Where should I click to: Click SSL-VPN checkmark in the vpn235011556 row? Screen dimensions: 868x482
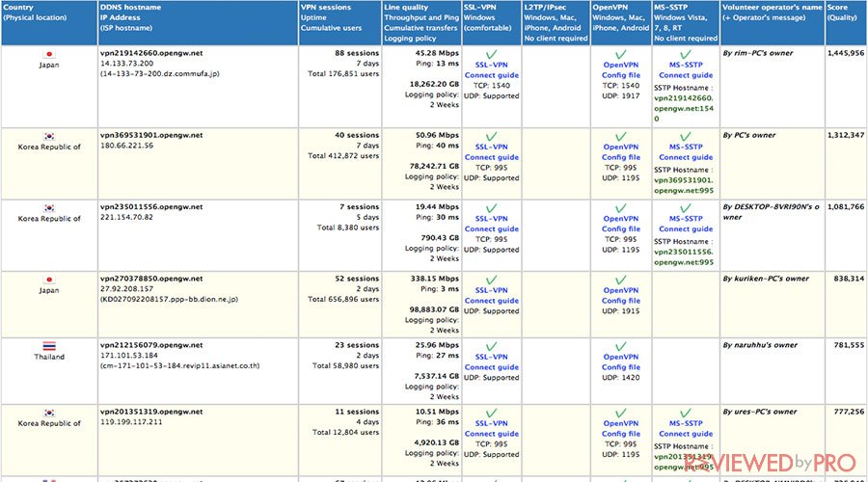point(491,208)
